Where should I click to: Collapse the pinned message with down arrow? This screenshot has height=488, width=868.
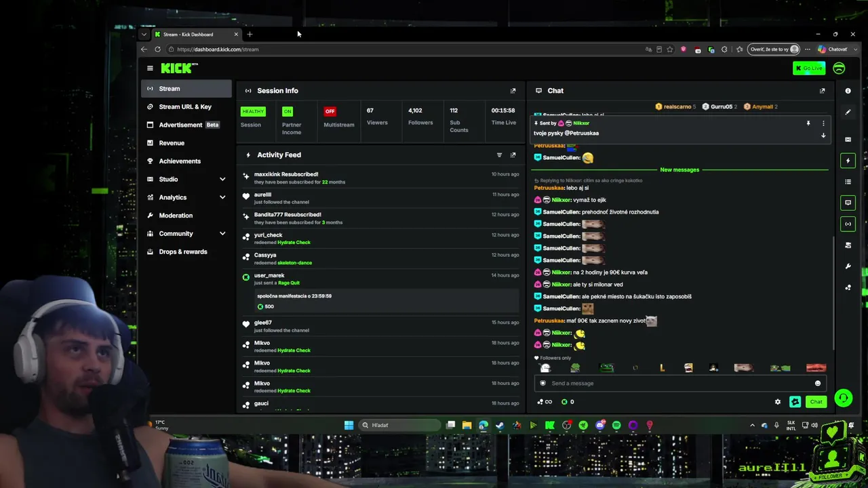click(x=823, y=136)
